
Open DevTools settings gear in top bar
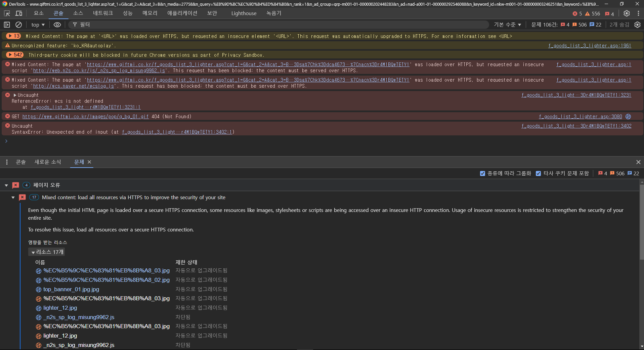pyautogui.click(x=627, y=13)
